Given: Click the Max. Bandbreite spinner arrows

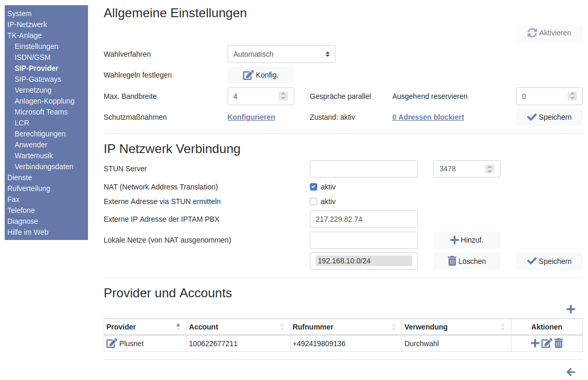Looking at the screenshot, I should click(283, 96).
